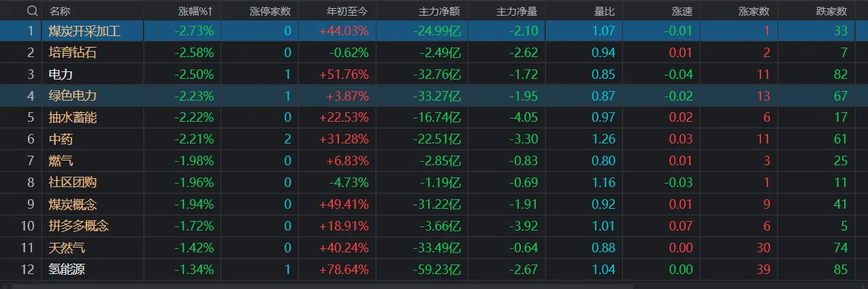Sort by 年初至今 column header
This screenshot has height=289, width=868.
pos(348,11)
